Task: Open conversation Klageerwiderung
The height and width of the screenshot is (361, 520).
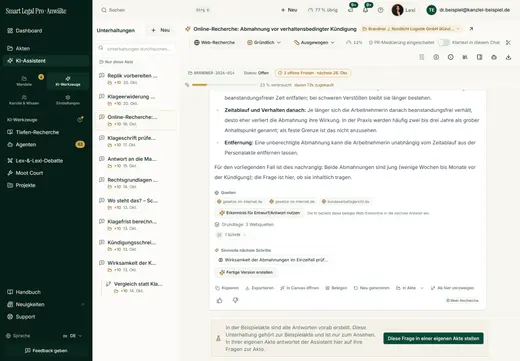Action: [x=136, y=100]
